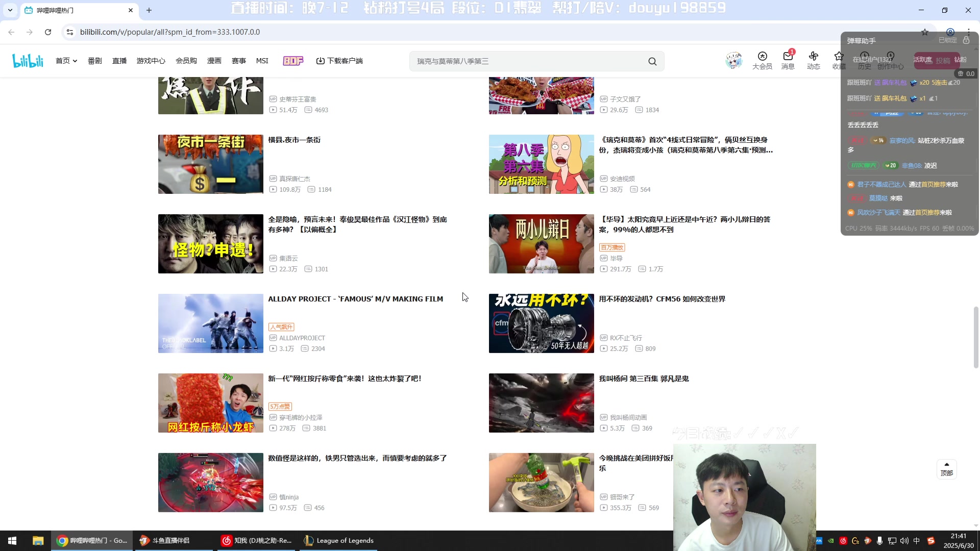This screenshot has width=980, height=551.
Task: Open the 瑞克和莫蒂 第八季第六集 thumbnail
Action: pos(542,164)
